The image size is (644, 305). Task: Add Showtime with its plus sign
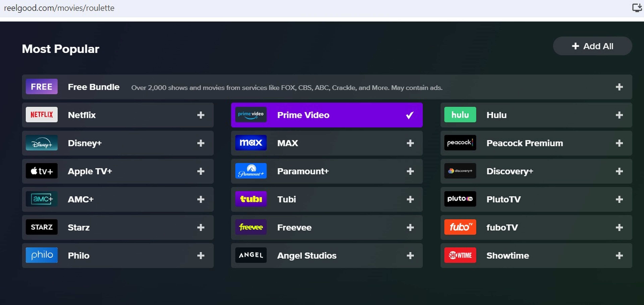pos(619,256)
